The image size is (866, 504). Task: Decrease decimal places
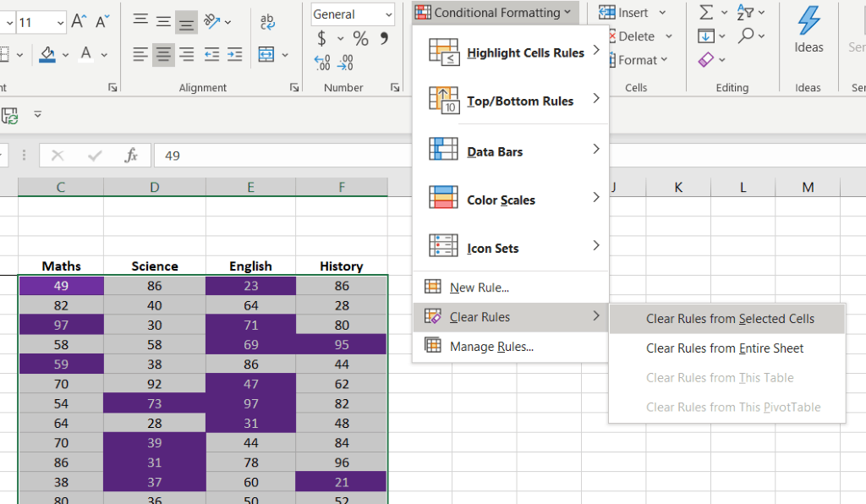(x=346, y=63)
